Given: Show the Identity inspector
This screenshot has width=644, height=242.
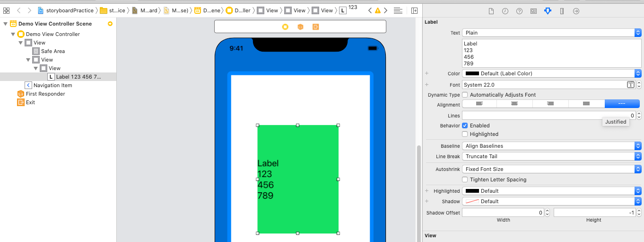Looking at the screenshot, I should 533,11.
